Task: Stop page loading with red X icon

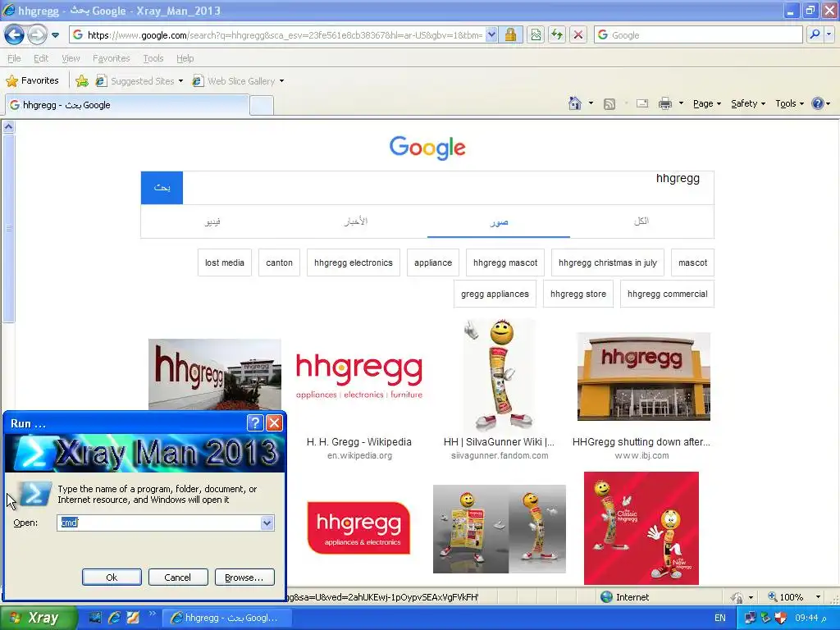Action: click(578, 35)
